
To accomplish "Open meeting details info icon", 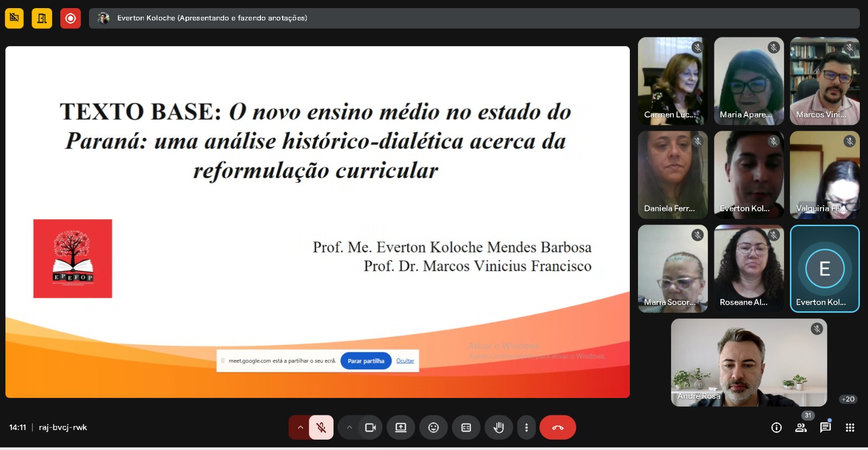I will point(776,428).
